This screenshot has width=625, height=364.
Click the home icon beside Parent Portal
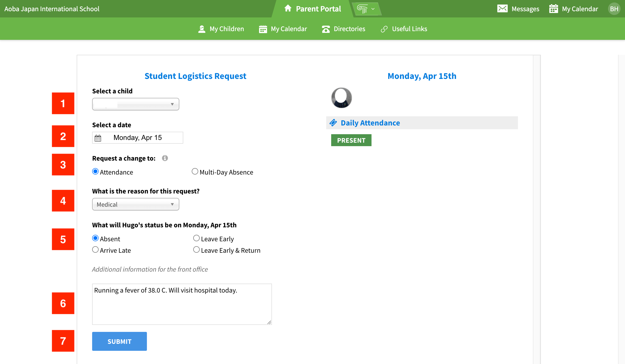click(x=288, y=8)
